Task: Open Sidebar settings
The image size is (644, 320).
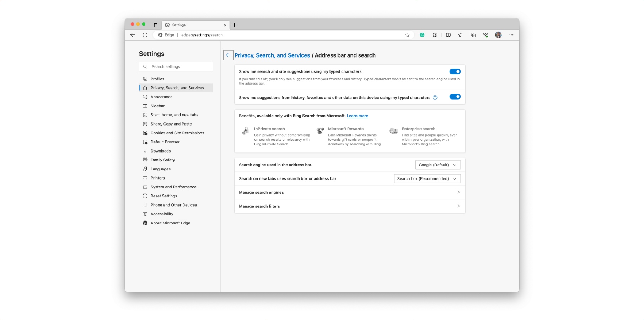Action: pos(176,106)
